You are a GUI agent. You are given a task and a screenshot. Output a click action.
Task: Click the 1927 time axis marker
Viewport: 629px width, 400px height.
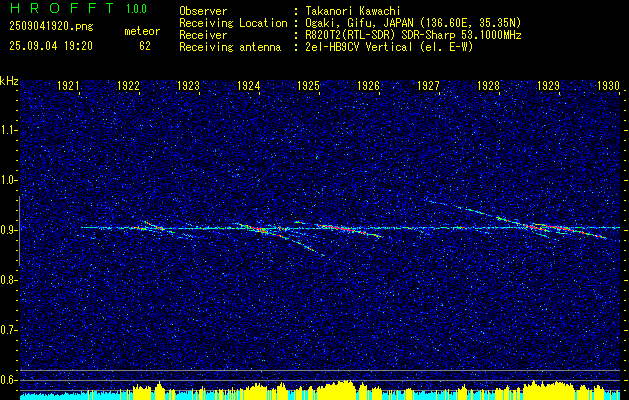pyautogui.click(x=428, y=86)
